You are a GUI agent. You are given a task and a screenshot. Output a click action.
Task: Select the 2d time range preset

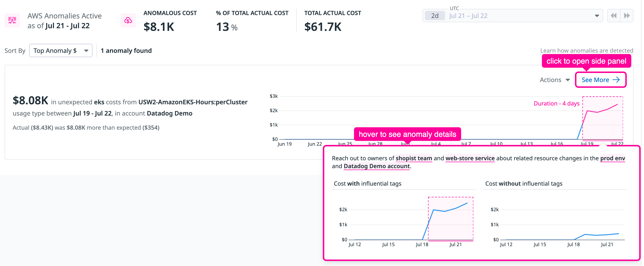coord(435,16)
